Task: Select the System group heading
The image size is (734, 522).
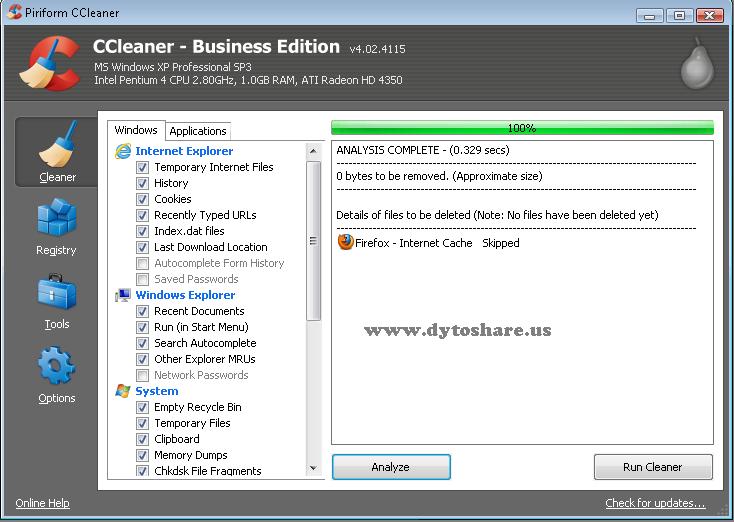Action: [157, 391]
